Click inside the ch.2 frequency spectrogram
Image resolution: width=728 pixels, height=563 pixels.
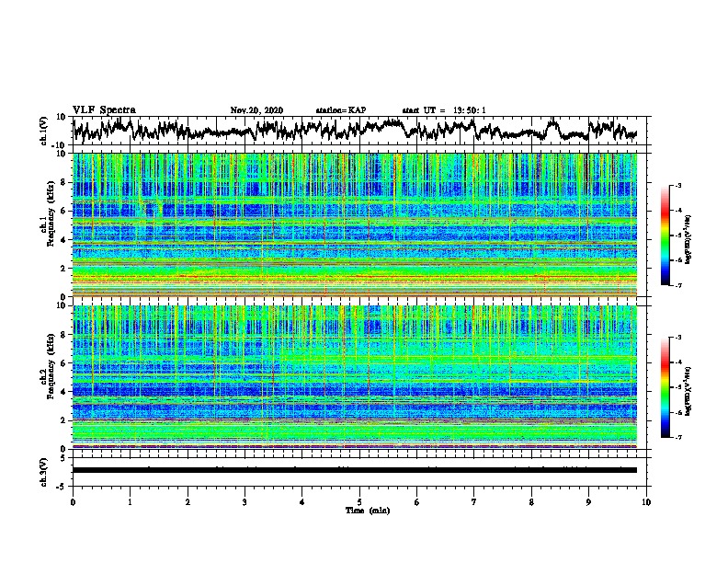355,377
